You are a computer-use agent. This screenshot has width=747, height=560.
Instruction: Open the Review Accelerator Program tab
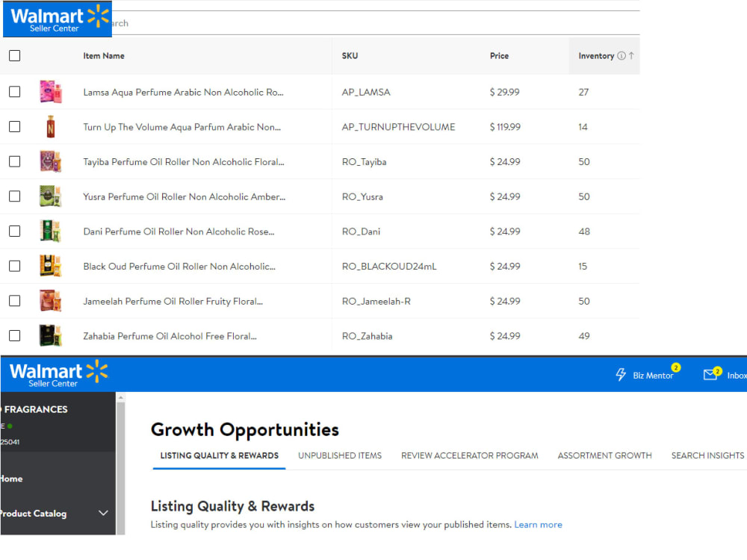coord(469,455)
